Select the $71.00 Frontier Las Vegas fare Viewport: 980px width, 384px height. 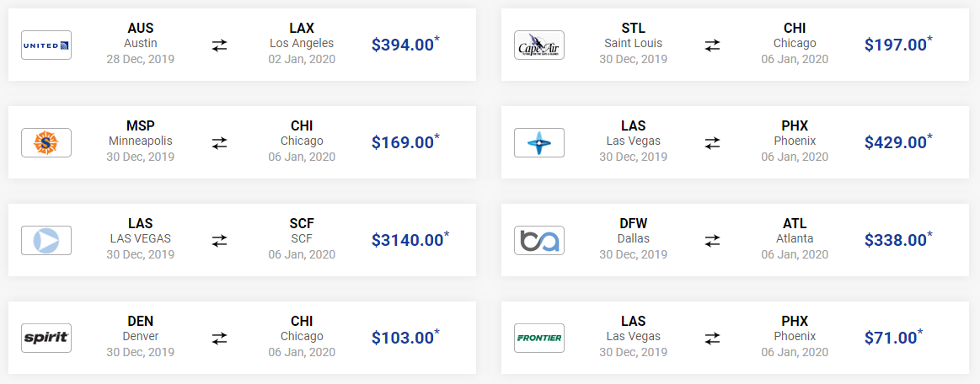(894, 338)
